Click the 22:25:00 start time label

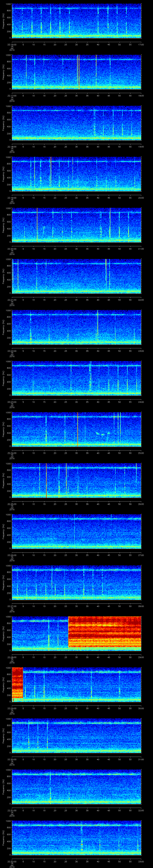(12, 504)
